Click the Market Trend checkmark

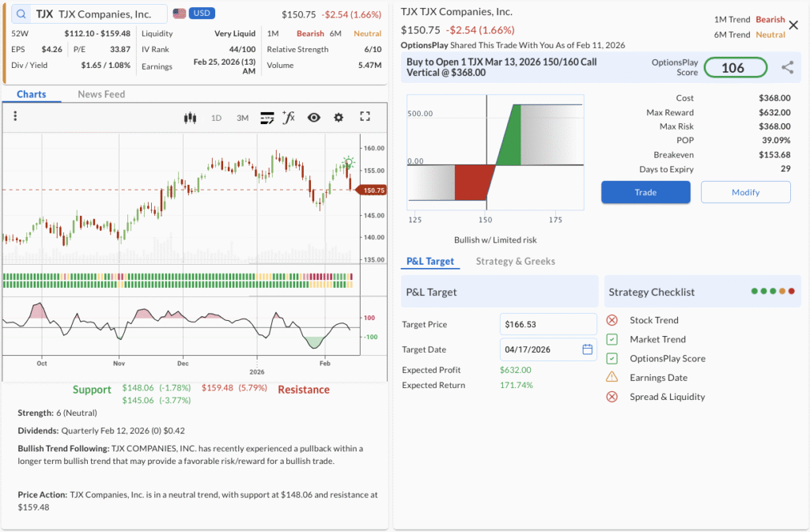click(x=611, y=339)
